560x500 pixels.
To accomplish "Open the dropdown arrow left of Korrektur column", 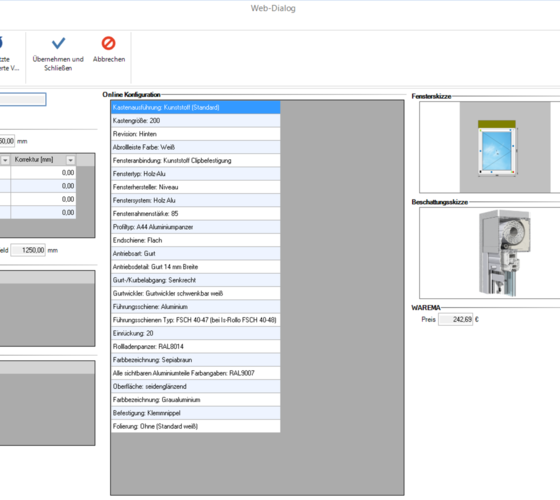I will (x=5, y=160).
